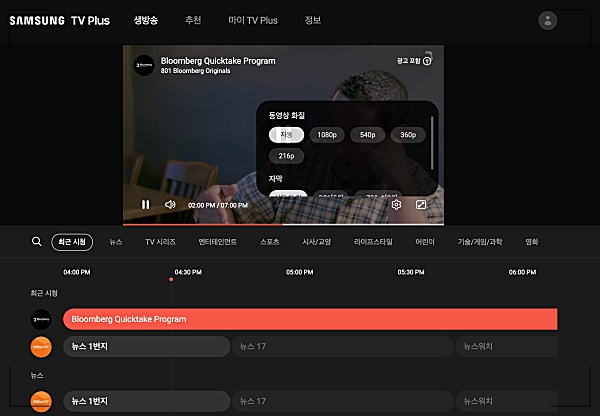
Task: Click the 04:00 PM time label
Action: 77,272
